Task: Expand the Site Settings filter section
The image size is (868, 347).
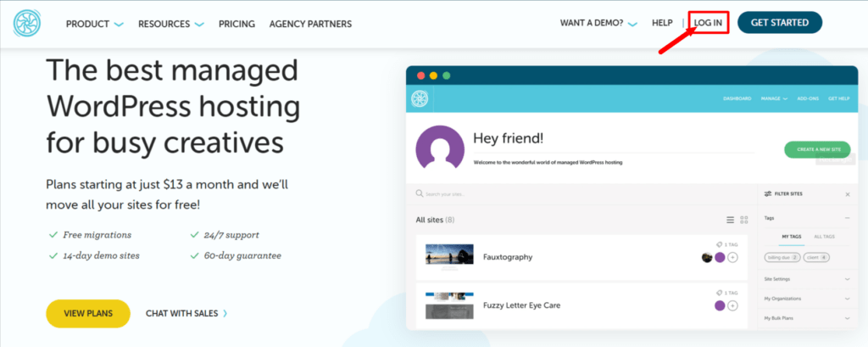Action: coord(848,279)
